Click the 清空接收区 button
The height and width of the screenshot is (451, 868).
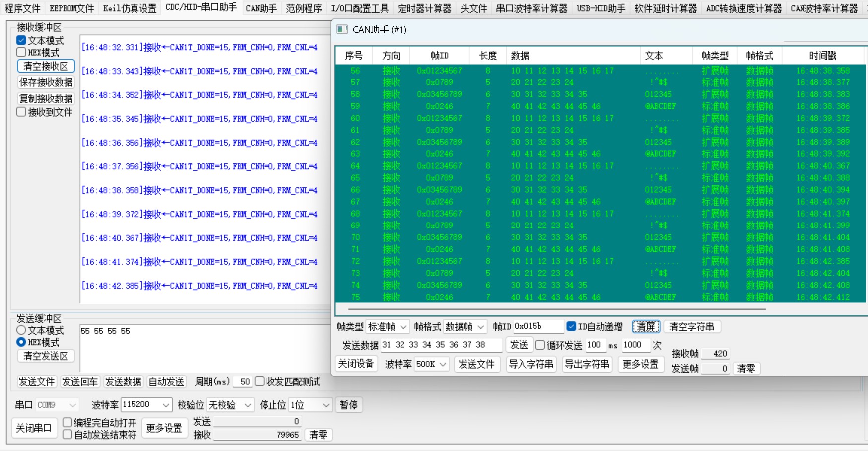[x=46, y=66]
